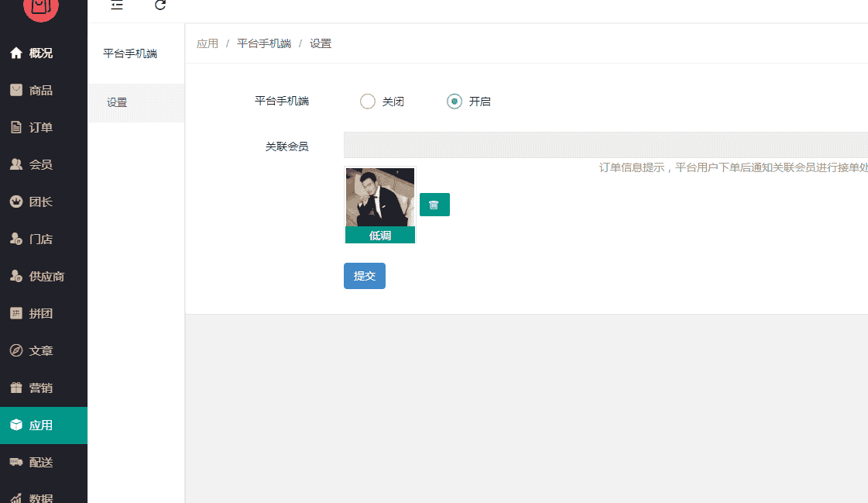Click the refresh icon in the top bar
This screenshot has height=503, width=868.
pos(160,5)
